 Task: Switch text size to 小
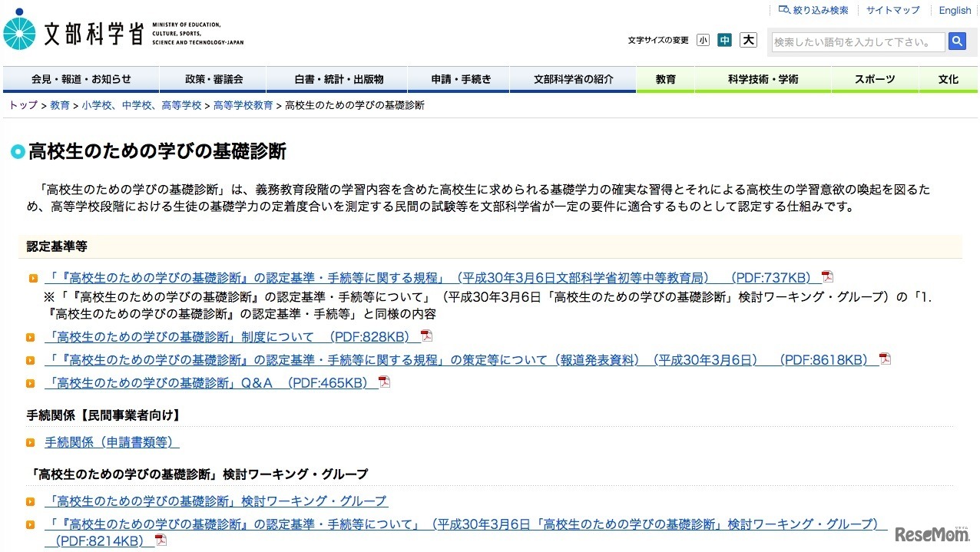703,39
